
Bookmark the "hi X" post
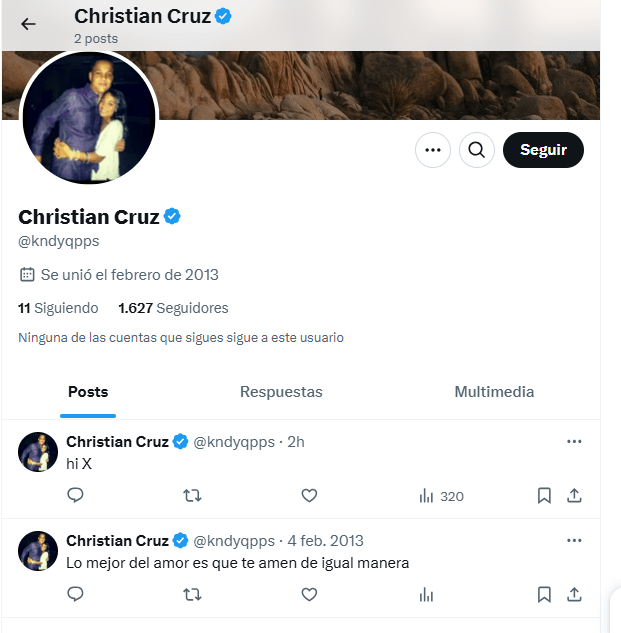[x=544, y=495]
